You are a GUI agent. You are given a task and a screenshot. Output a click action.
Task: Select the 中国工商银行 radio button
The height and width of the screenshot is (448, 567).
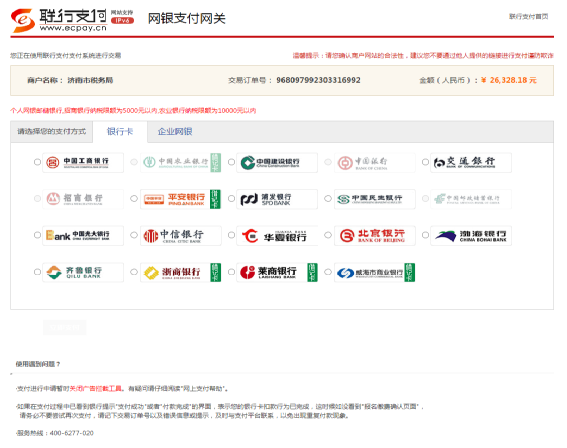click(37, 162)
